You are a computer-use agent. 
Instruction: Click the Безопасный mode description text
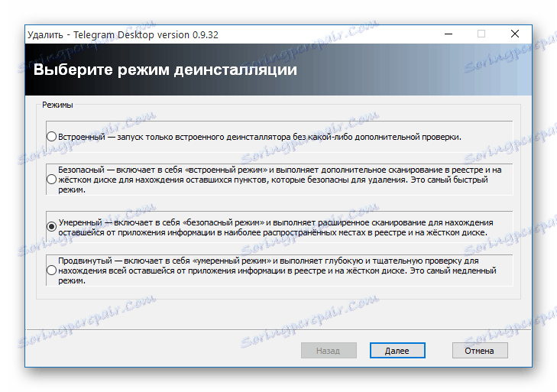pyautogui.click(x=280, y=180)
